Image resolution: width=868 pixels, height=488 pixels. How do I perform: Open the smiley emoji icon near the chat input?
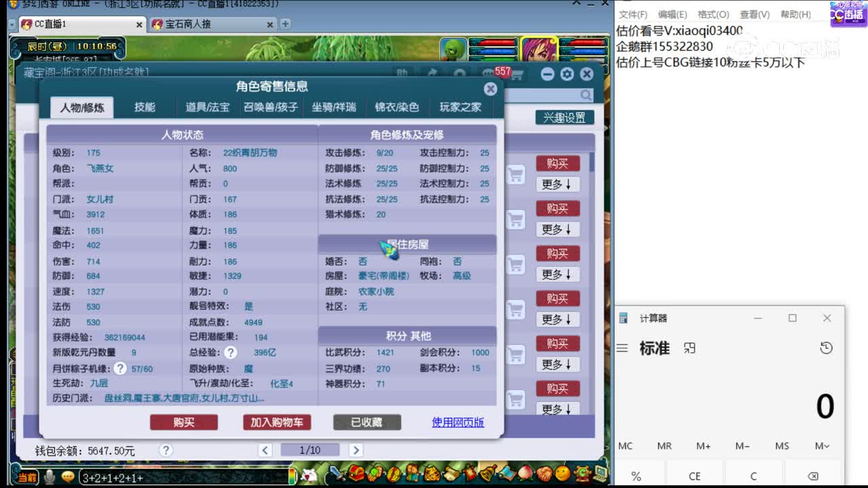coord(67,476)
